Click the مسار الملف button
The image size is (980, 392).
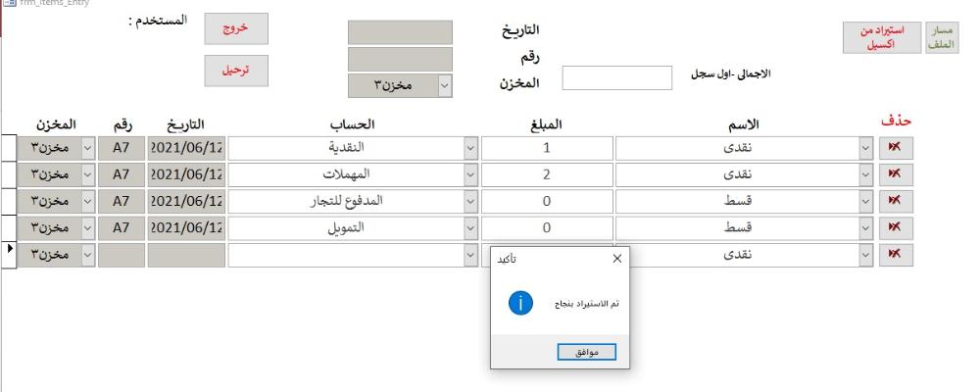942,37
